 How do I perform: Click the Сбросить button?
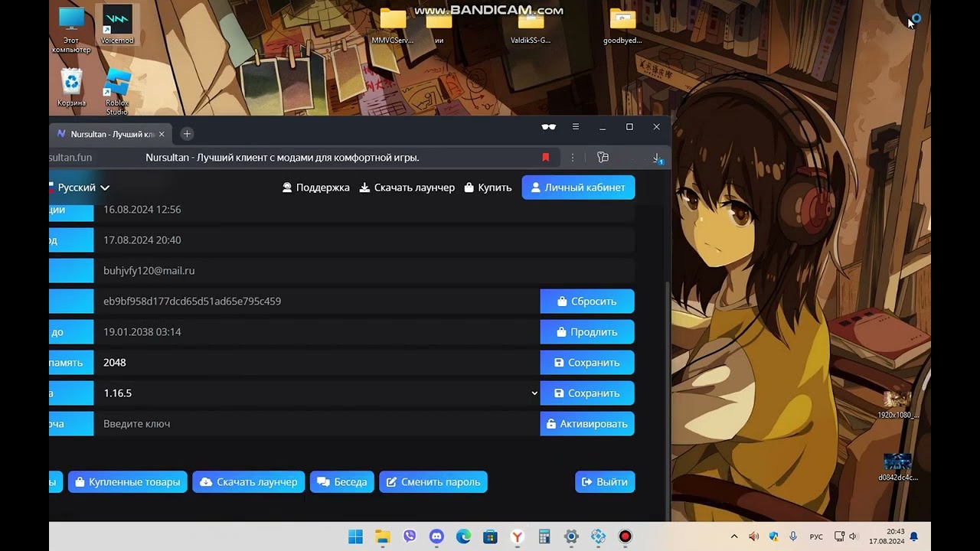[x=587, y=302]
